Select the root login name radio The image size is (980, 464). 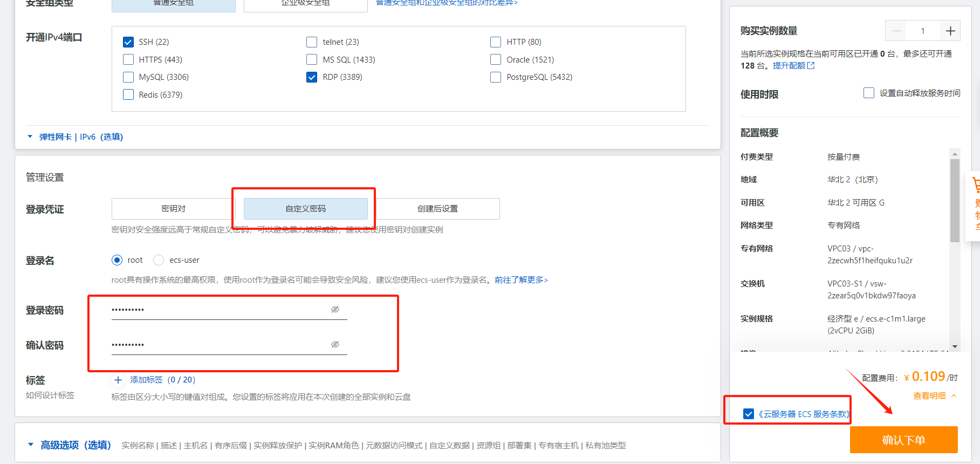click(117, 260)
